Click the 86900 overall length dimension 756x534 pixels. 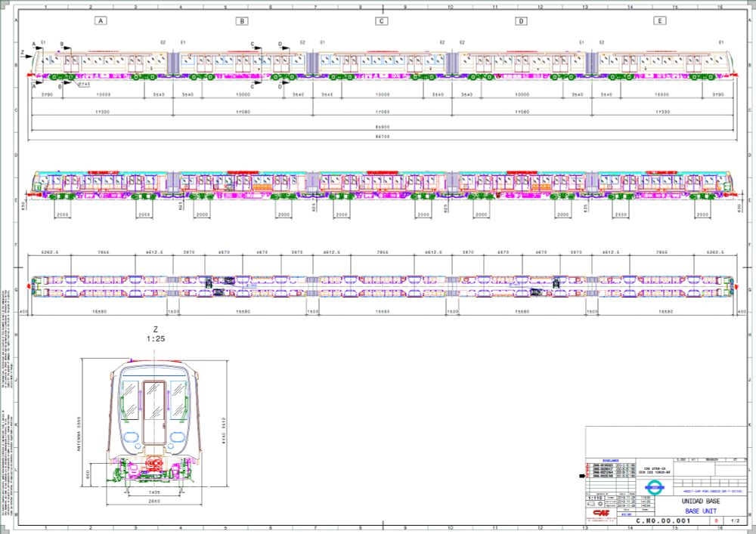(383, 127)
